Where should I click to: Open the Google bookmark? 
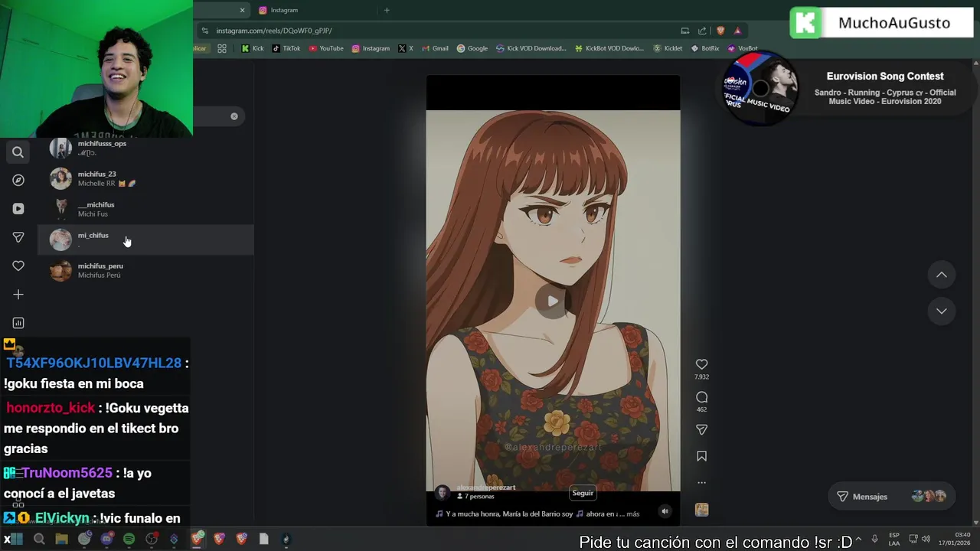point(472,48)
